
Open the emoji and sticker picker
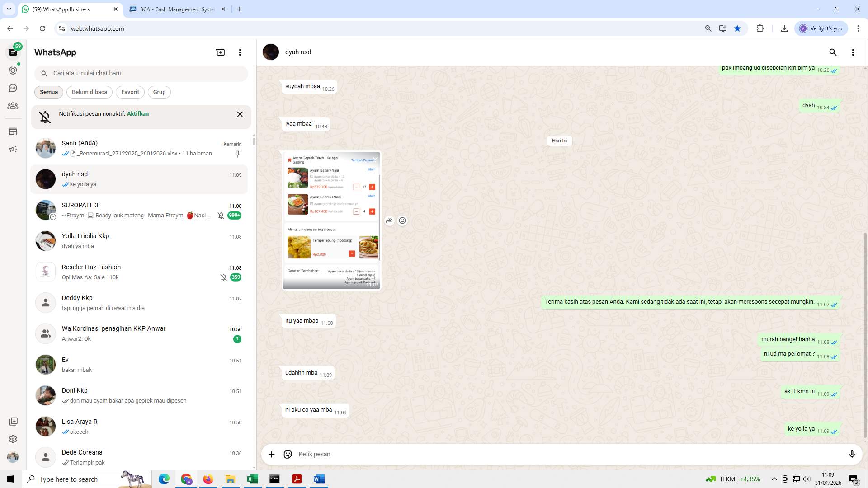point(288,454)
